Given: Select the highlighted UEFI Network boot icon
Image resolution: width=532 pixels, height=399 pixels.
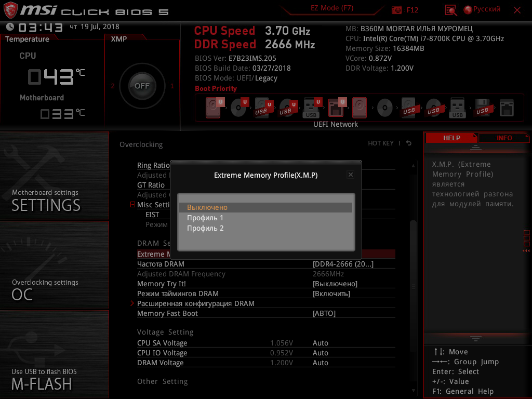Looking at the screenshot, I should [337, 108].
